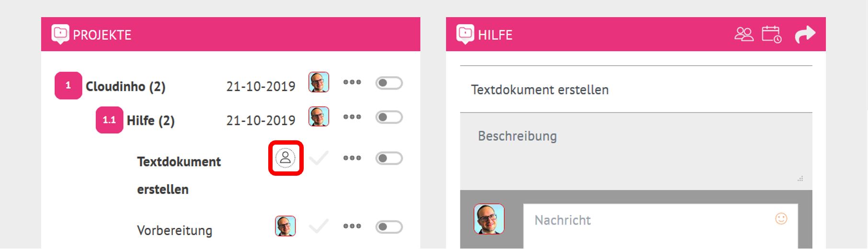
Task: Click the share arrow icon in Hilfe header
Action: (805, 34)
